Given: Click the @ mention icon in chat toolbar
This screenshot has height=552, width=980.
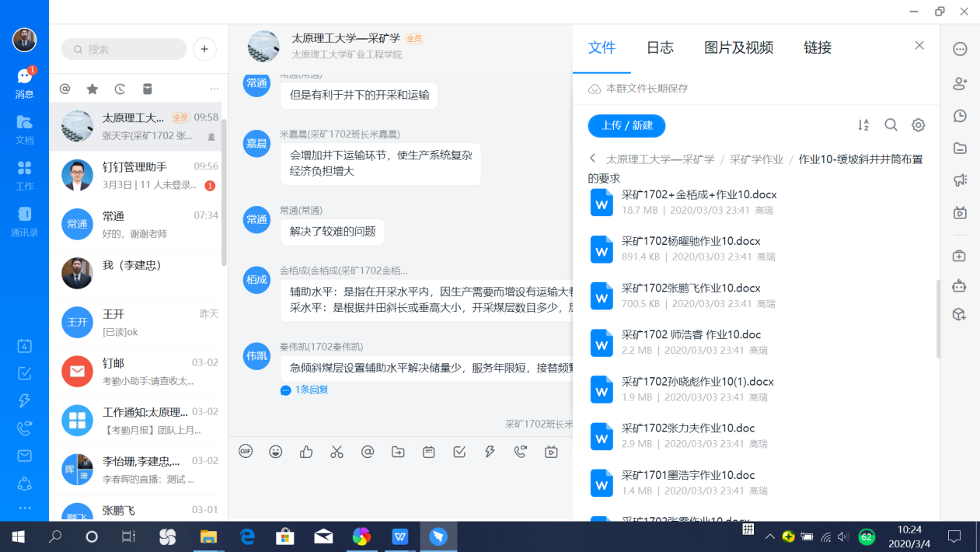Looking at the screenshot, I should (368, 452).
